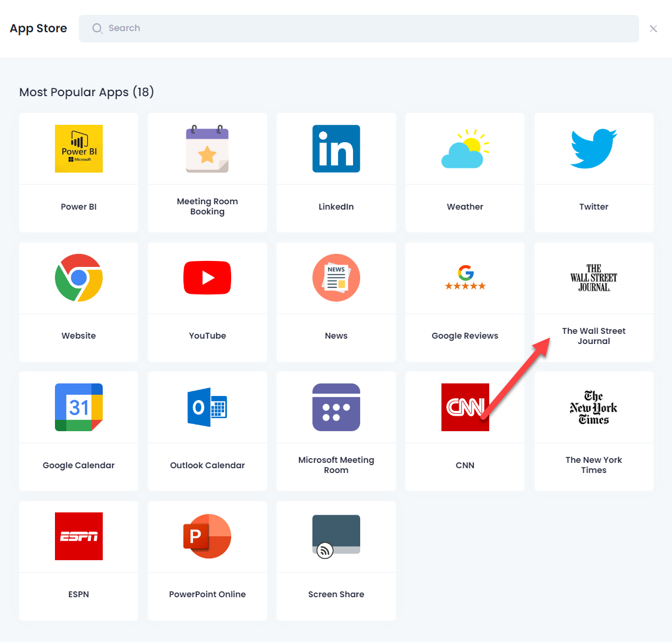Click the Google Calendar label
Screen dimensions: 672x642
[79, 465]
